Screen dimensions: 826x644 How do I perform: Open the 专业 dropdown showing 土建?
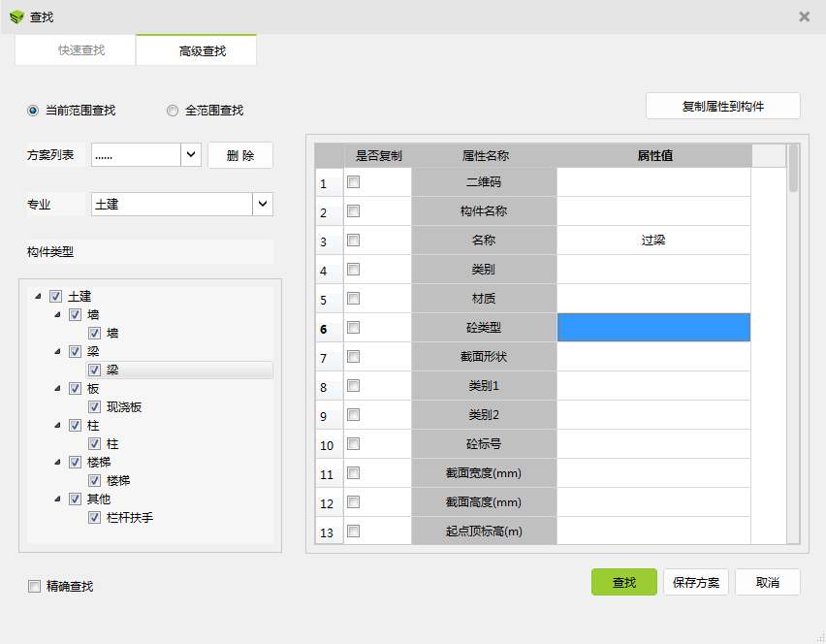(263, 204)
